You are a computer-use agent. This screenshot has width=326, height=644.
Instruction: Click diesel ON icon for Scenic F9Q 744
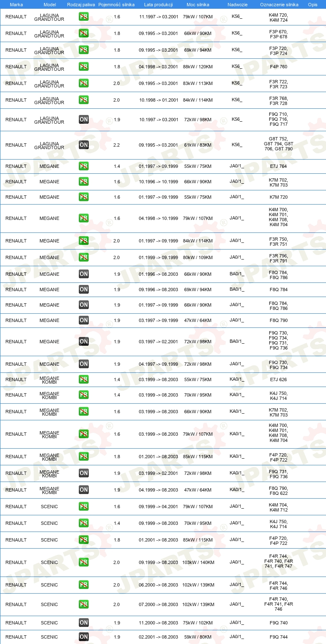point(83,637)
